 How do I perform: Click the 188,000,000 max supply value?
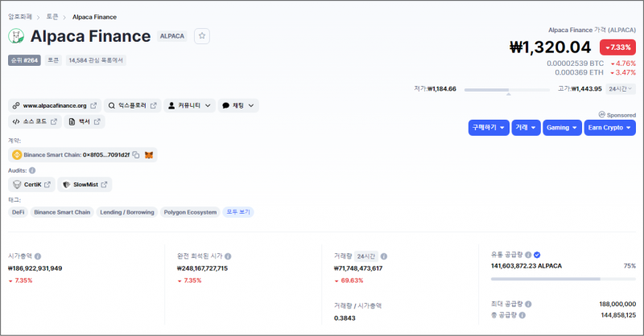[617, 304]
